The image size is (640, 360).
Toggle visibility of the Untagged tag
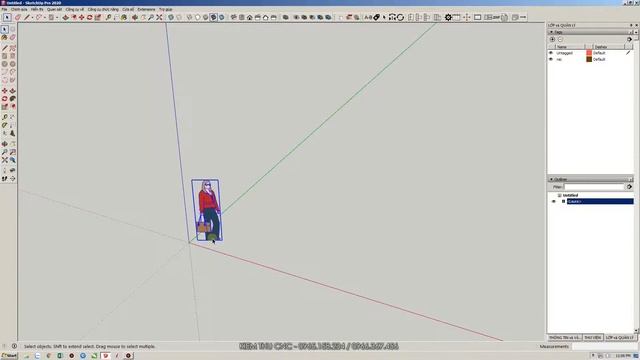click(x=551, y=53)
